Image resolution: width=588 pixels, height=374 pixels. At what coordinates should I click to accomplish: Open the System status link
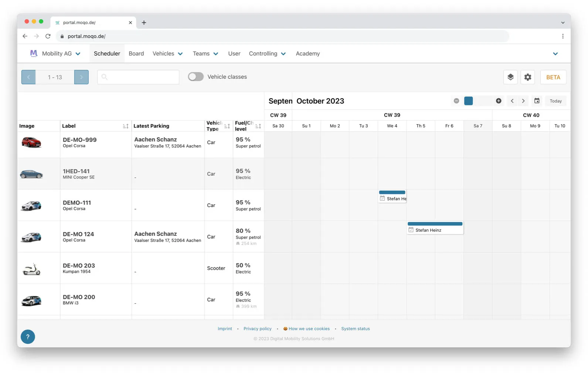click(x=355, y=329)
